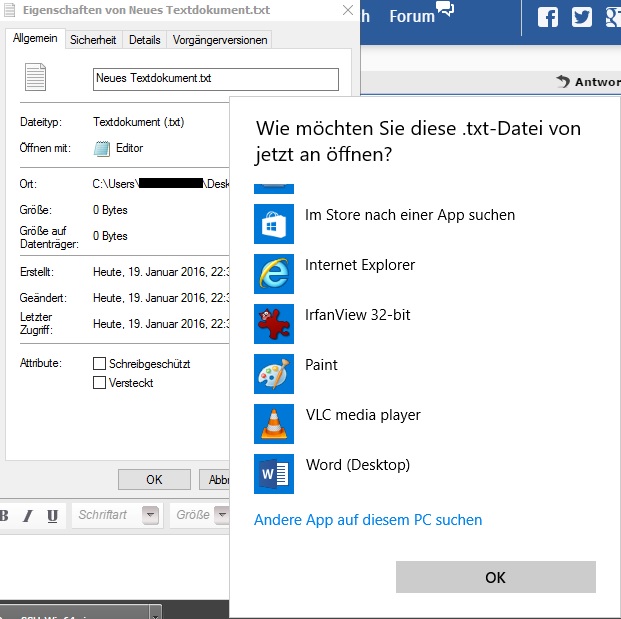
Task: Select the Word (Desktop) icon
Action: point(274,474)
